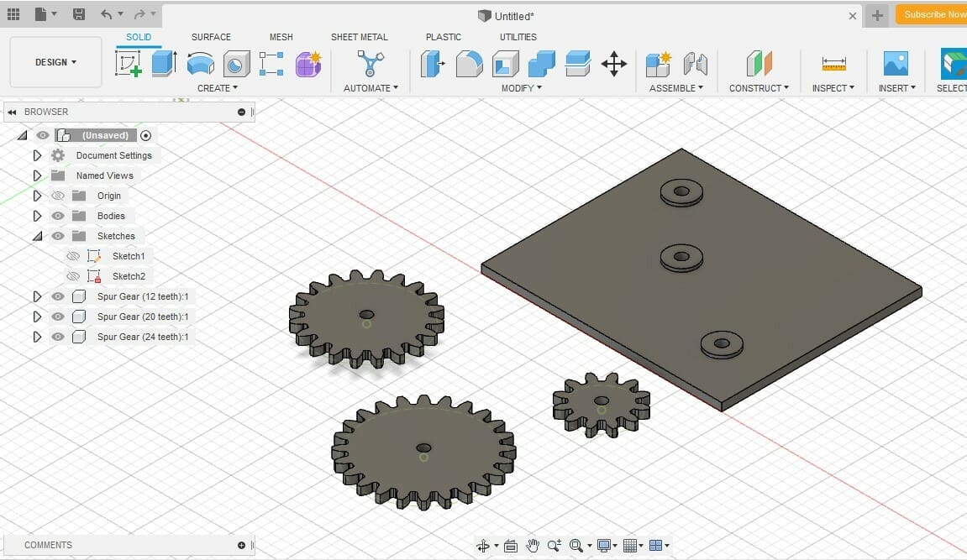Activate the (Unsaved) component radio button

click(x=145, y=135)
